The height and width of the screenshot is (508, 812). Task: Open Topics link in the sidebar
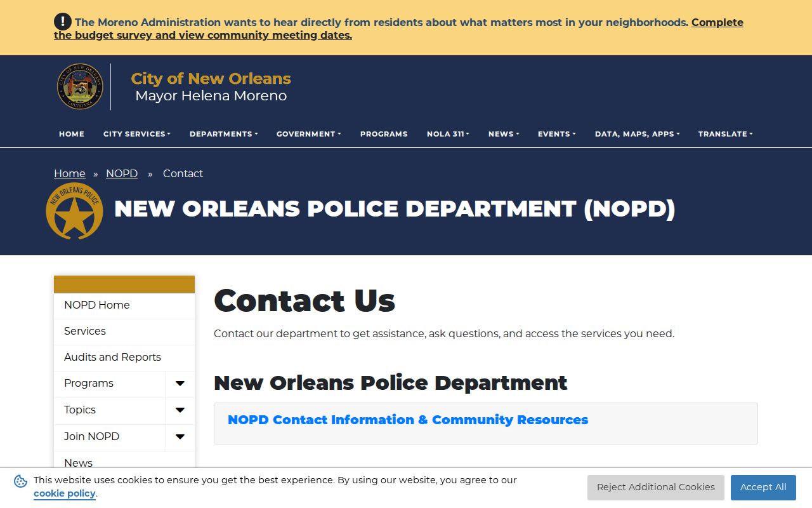[x=109, y=410]
